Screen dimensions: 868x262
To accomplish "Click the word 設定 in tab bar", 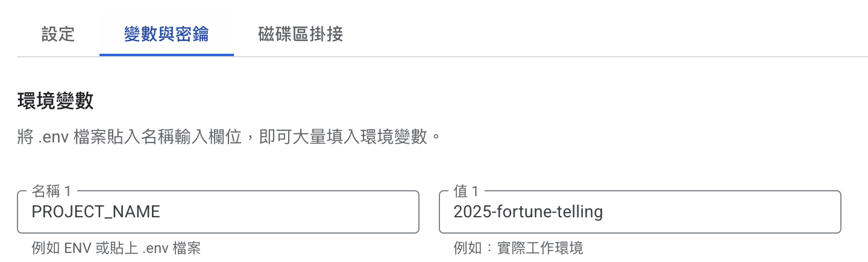I will click(58, 34).
